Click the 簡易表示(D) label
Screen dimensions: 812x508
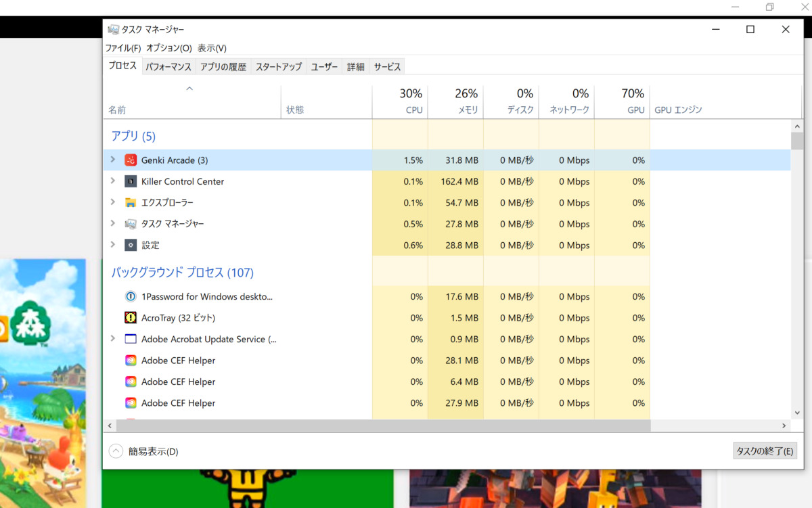(154, 451)
